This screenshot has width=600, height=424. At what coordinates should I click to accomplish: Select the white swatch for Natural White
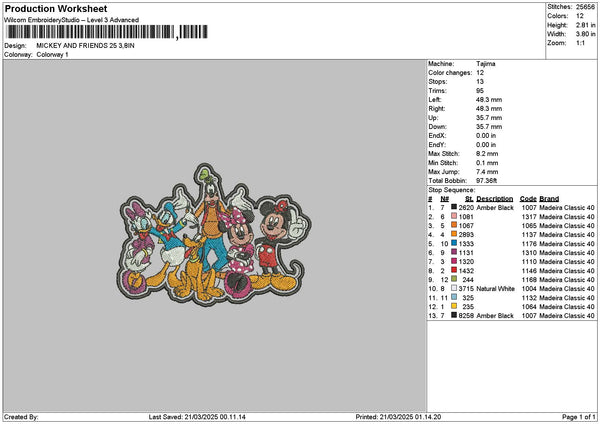(454, 288)
